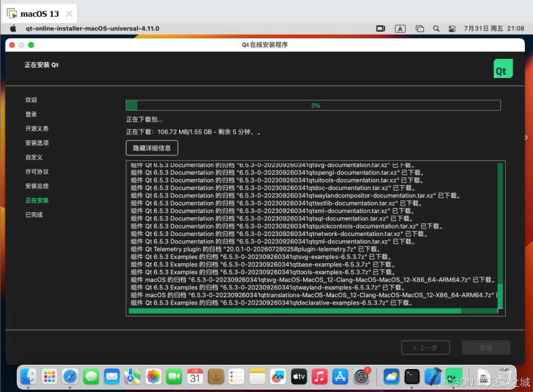Click the screen mirroring menu bar icon

tap(381, 28)
